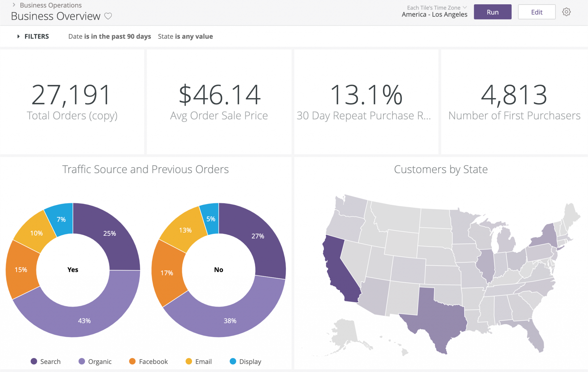
Task: Open Edit mode for the dashboard
Action: point(536,12)
